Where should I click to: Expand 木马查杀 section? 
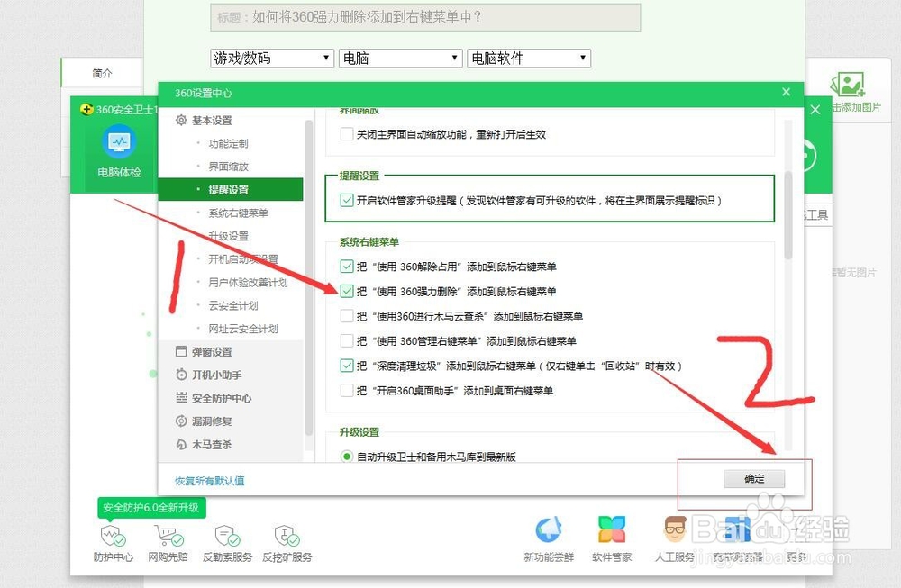pos(212,444)
